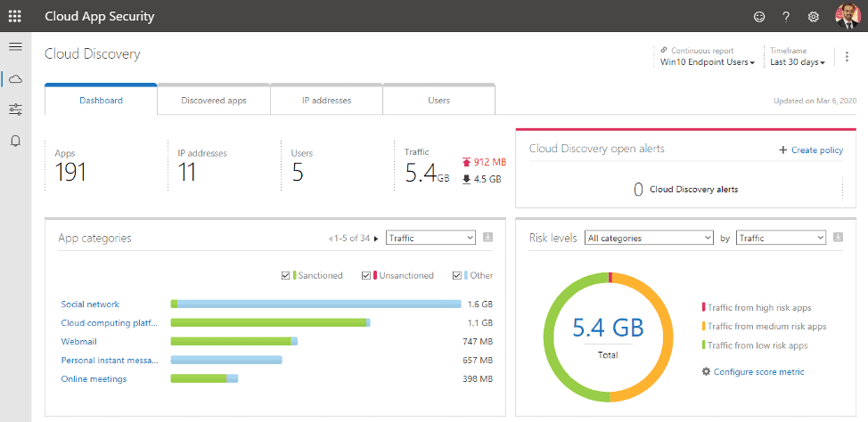Click the Personal instant messaging traffic bar

pos(226,360)
